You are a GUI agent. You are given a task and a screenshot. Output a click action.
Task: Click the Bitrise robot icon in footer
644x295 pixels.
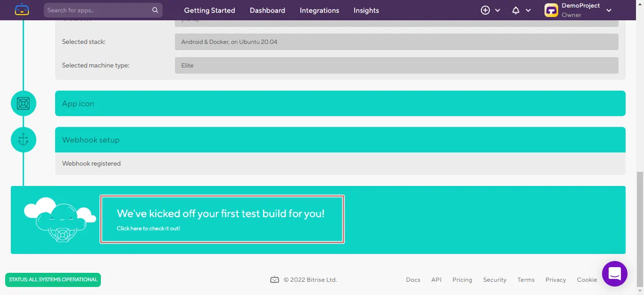pyautogui.click(x=274, y=279)
